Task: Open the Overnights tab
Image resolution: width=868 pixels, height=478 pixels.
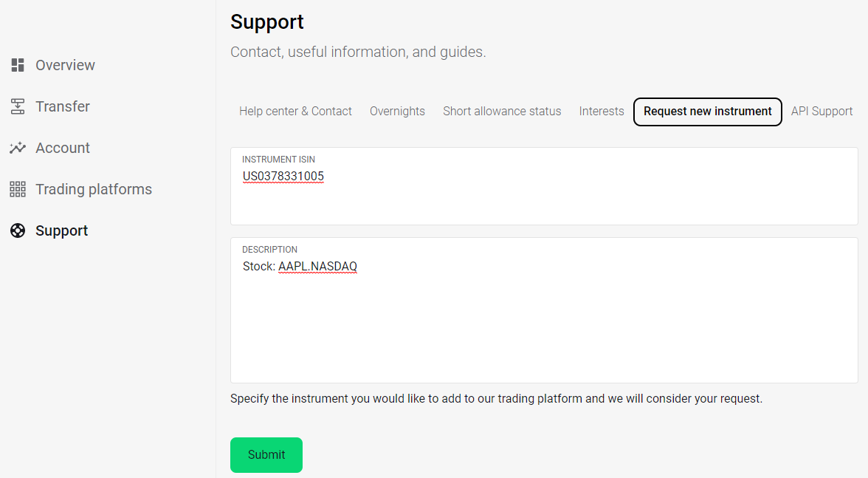Action: coord(397,112)
